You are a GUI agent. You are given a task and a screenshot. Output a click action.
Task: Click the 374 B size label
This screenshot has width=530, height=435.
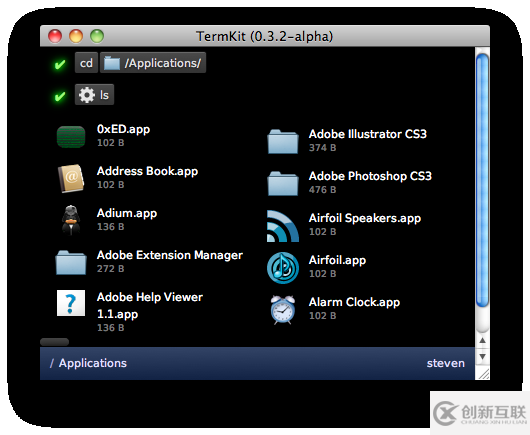pyautogui.click(x=322, y=148)
